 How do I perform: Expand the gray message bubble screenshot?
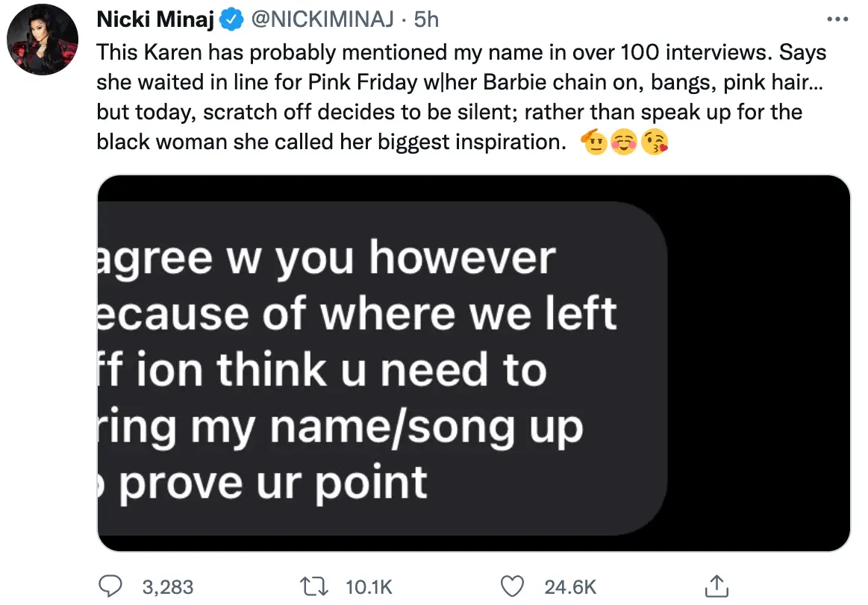pyautogui.click(x=373, y=369)
